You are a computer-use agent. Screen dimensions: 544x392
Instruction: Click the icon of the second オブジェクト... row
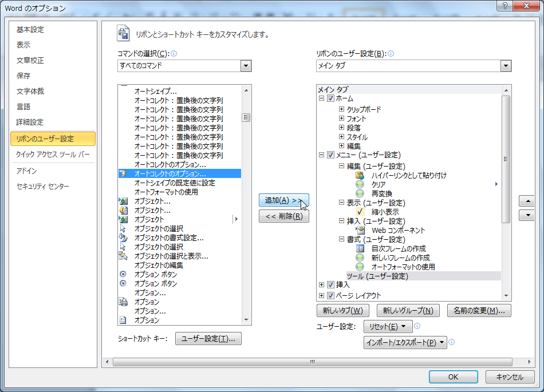[123, 210]
